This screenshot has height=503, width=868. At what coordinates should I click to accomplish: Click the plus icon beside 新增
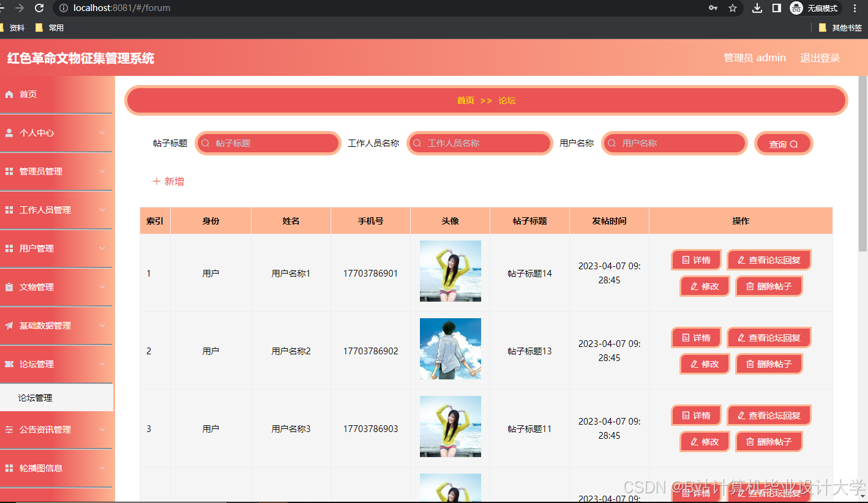[157, 181]
